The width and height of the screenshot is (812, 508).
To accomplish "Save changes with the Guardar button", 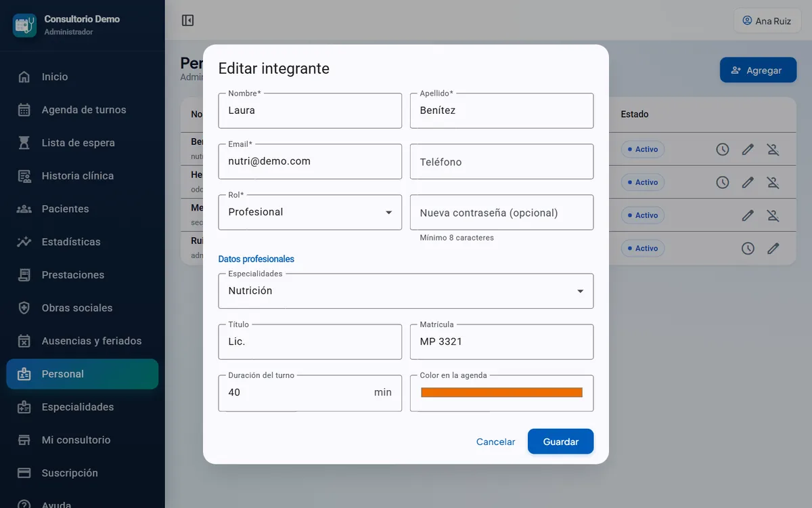I will tap(560, 442).
